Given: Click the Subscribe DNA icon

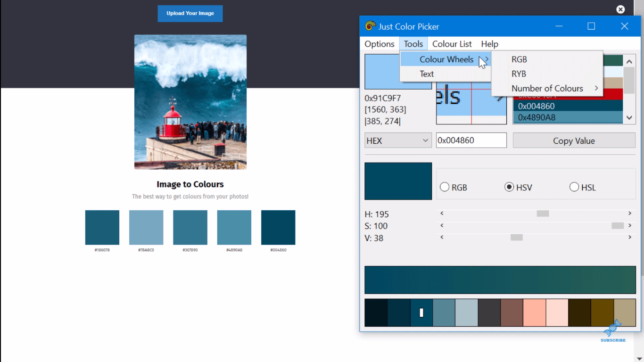Looking at the screenshot, I should tap(613, 328).
